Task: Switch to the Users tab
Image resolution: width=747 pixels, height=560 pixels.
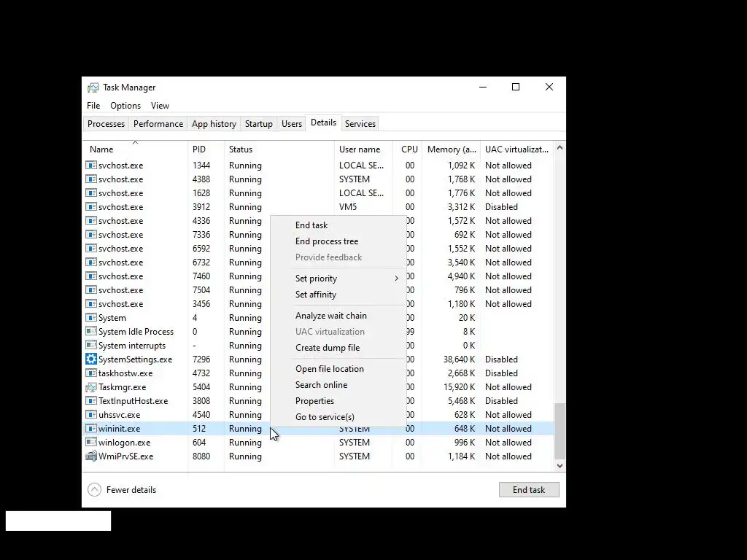Action: [292, 124]
